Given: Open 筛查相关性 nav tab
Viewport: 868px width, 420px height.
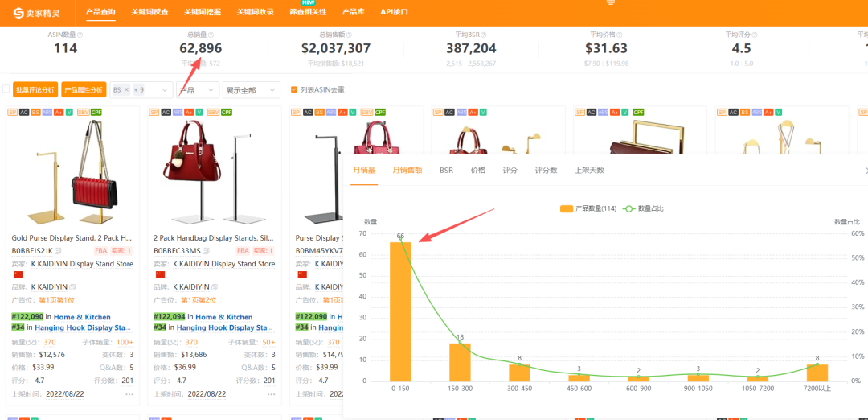Looking at the screenshot, I should pos(308,11).
